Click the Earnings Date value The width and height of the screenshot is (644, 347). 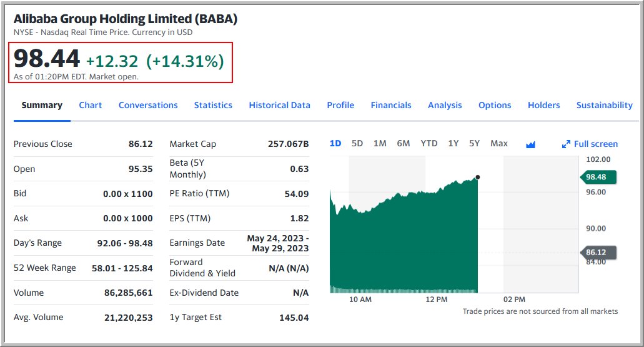[278, 243]
